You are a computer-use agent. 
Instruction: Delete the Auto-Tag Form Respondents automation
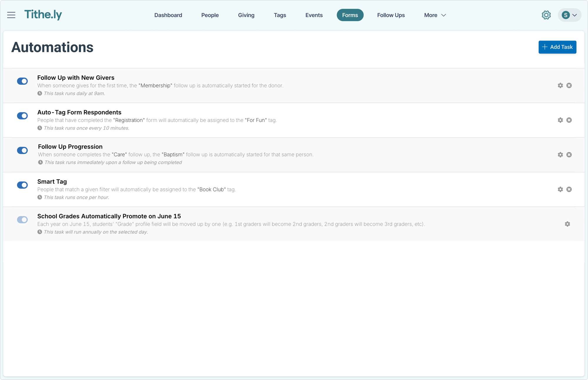569,120
